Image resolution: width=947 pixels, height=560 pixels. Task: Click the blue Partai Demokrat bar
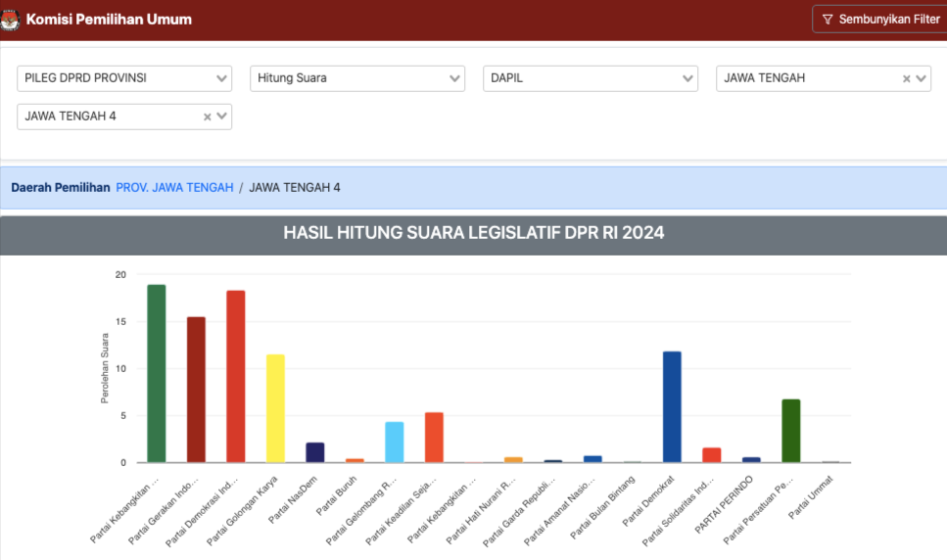point(672,407)
